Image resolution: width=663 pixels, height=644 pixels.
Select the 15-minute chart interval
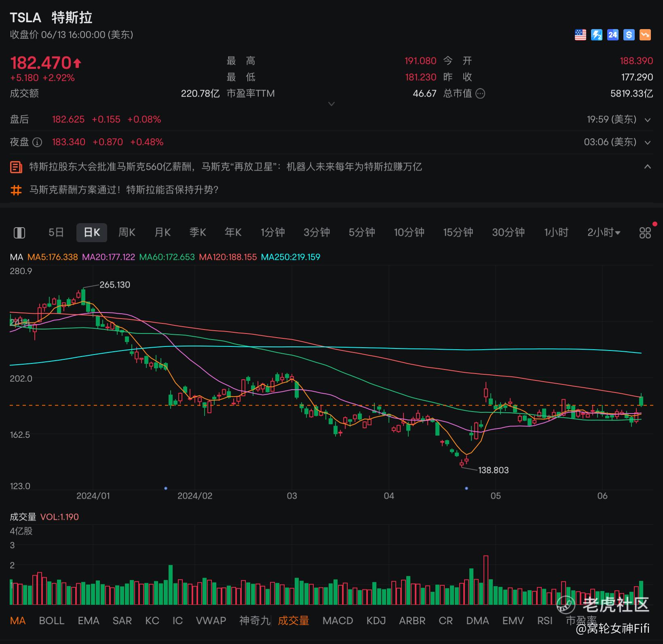pyautogui.click(x=458, y=232)
